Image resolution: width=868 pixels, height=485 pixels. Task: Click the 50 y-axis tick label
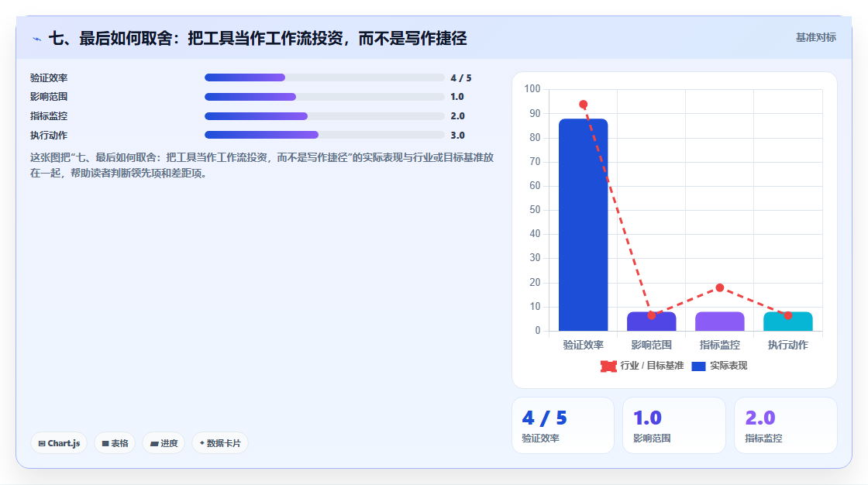click(535, 210)
